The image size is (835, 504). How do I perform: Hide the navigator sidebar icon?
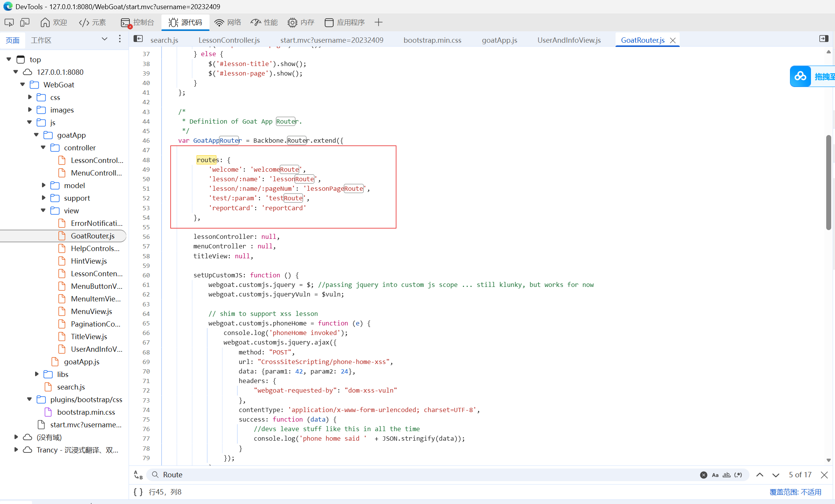[x=138, y=39]
